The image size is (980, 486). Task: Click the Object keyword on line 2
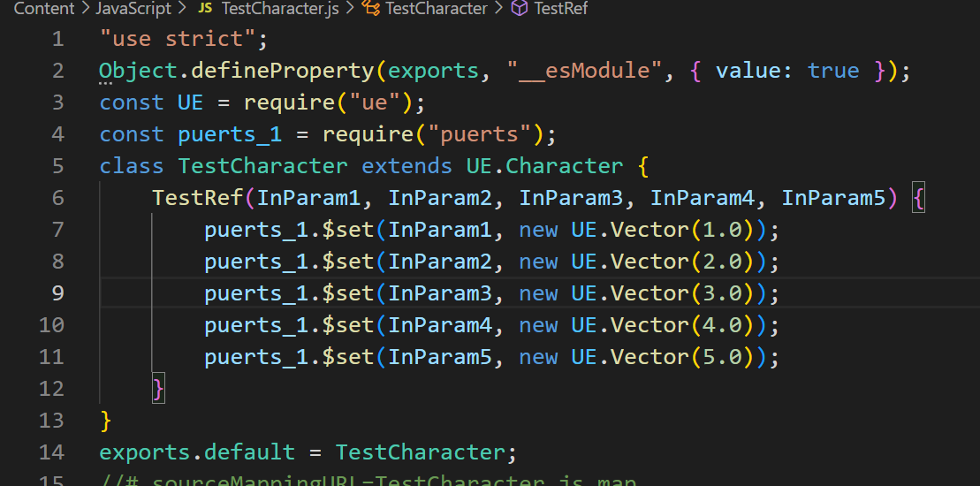pos(139,71)
